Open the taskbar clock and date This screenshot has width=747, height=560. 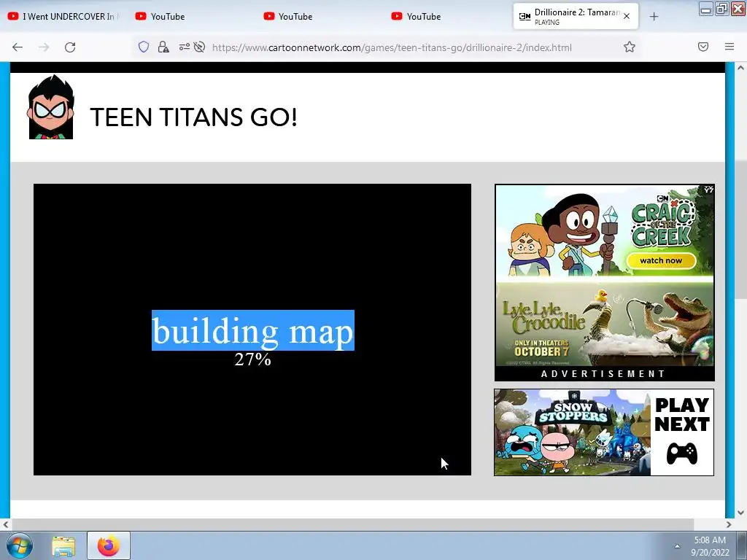(x=710, y=546)
